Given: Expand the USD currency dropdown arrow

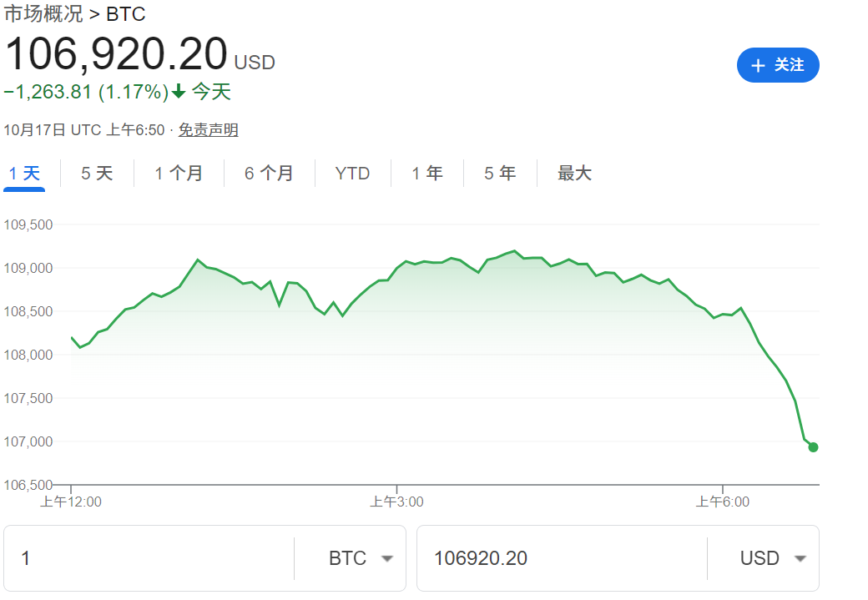Looking at the screenshot, I should (x=800, y=559).
